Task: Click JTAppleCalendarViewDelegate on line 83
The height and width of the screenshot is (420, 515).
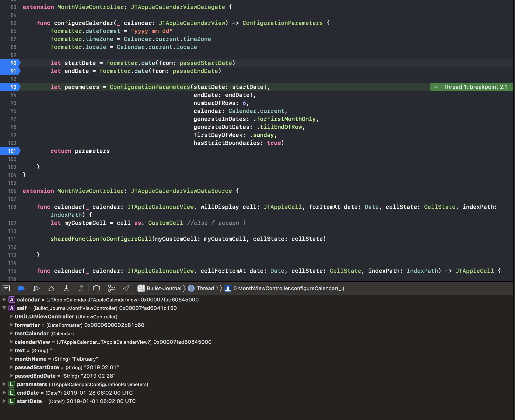Action: [178, 7]
